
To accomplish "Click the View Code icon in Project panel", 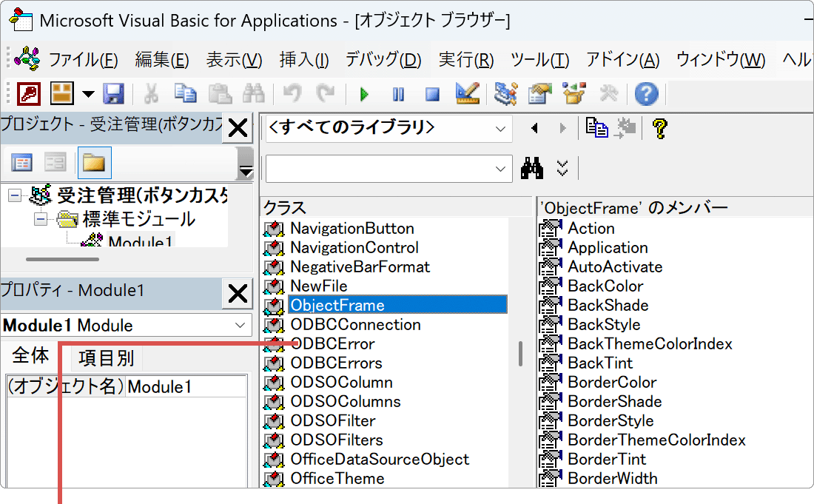I will pyautogui.click(x=22, y=163).
